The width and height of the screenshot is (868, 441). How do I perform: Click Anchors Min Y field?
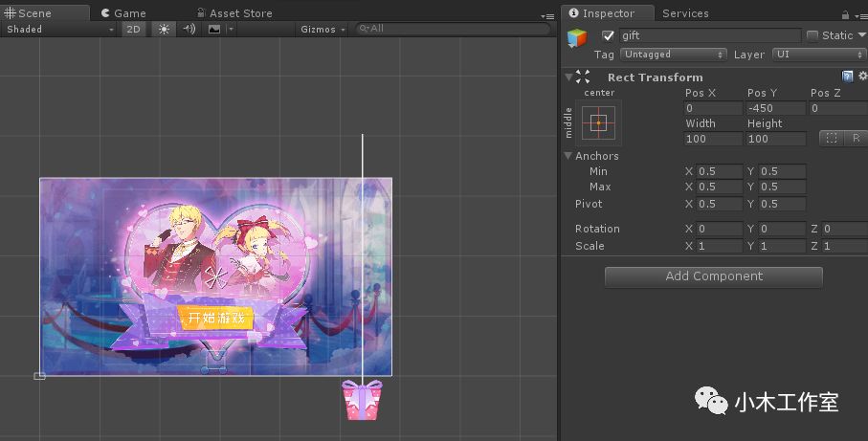click(x=782, y=171)
